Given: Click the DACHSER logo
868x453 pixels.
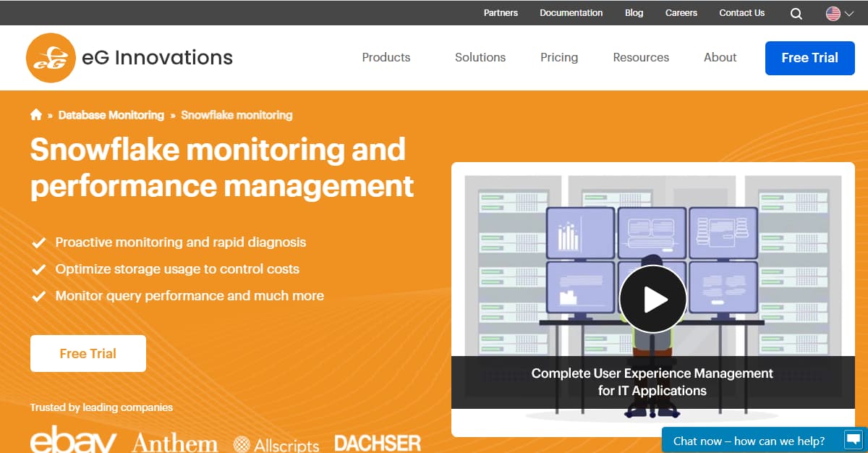Looking at the screenshot, I should click(x=377, y=443).
